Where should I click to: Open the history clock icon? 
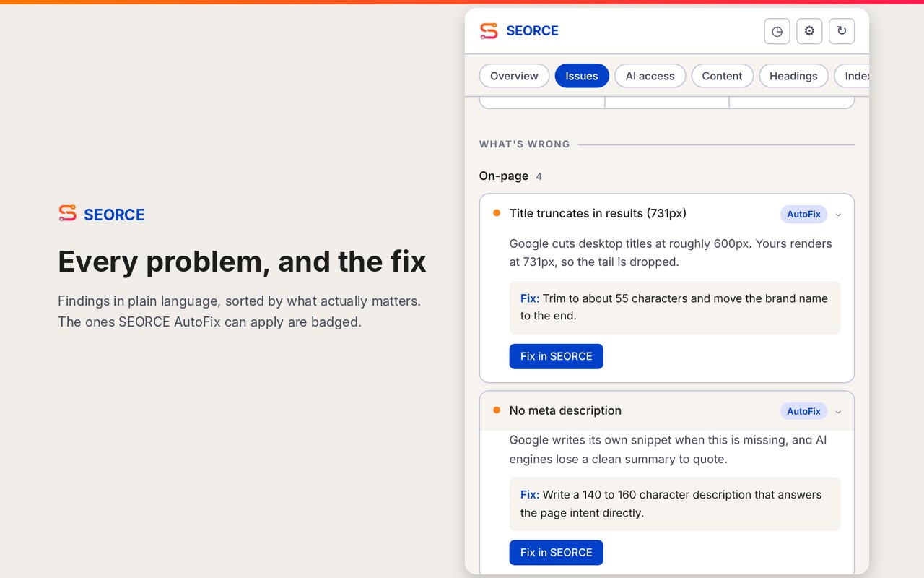[777, 31]
